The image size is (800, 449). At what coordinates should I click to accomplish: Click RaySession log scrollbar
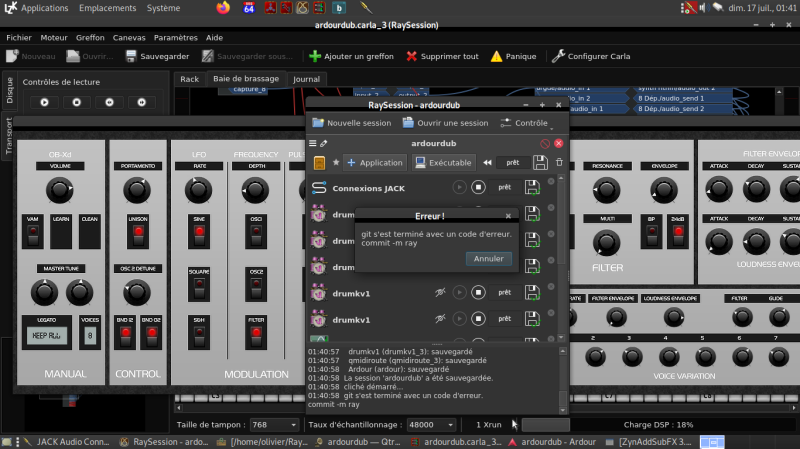click(x=563, y=381)
